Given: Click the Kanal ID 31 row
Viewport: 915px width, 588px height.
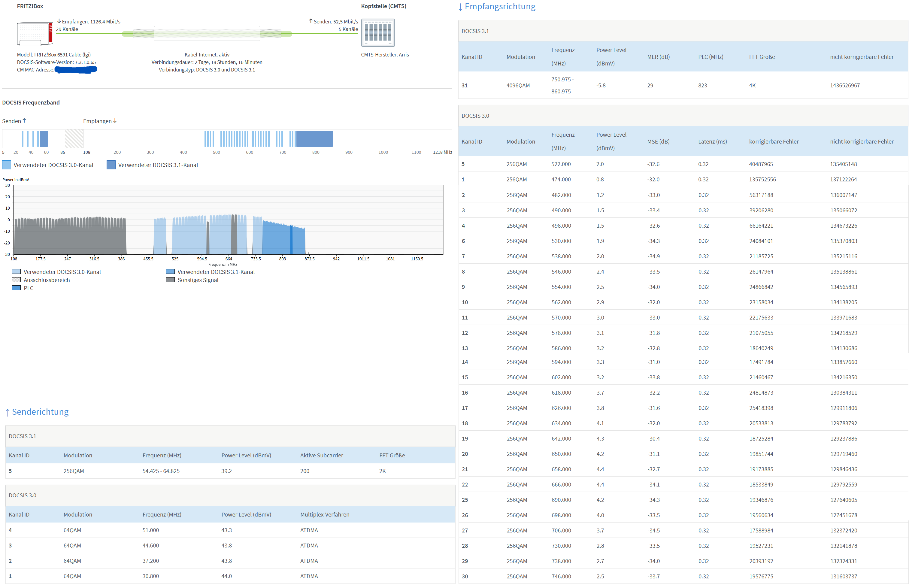Looking at the screenshot, I should tap(465, 86).
